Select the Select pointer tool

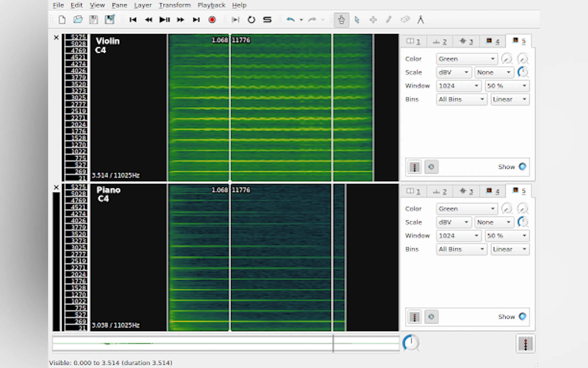pos(357,20)
